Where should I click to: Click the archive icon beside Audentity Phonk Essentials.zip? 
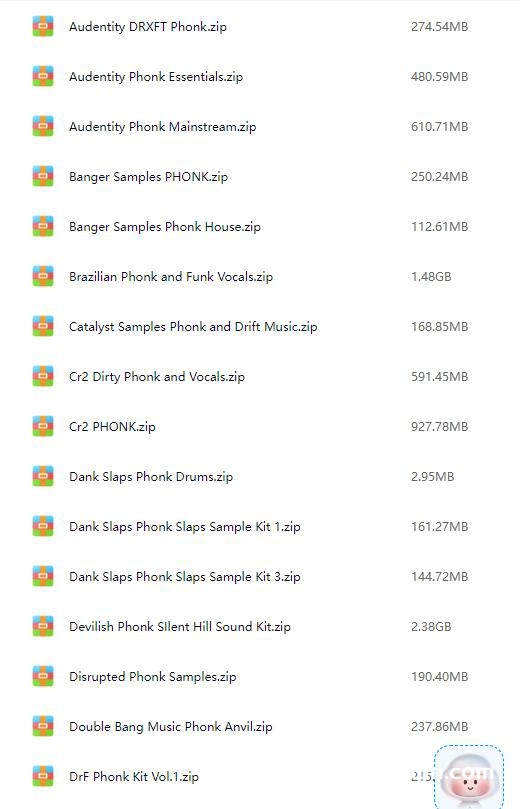[43, 76]
